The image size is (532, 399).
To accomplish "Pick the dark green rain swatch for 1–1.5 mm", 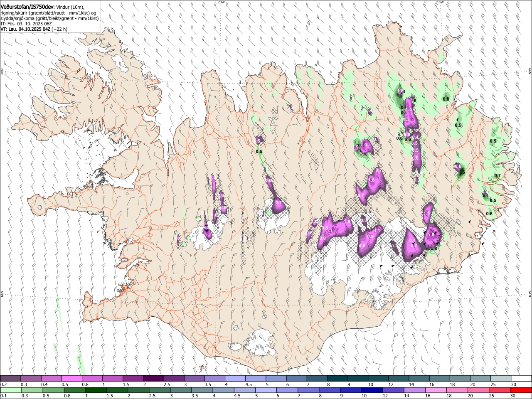I will [x=96, y=390].
